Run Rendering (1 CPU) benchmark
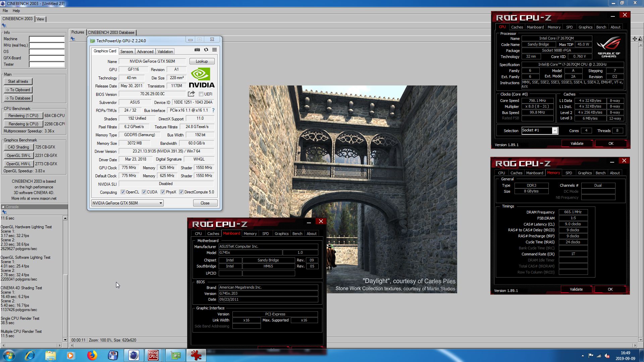The height and width of the screenshot is (362, 644). pos(23,116)
